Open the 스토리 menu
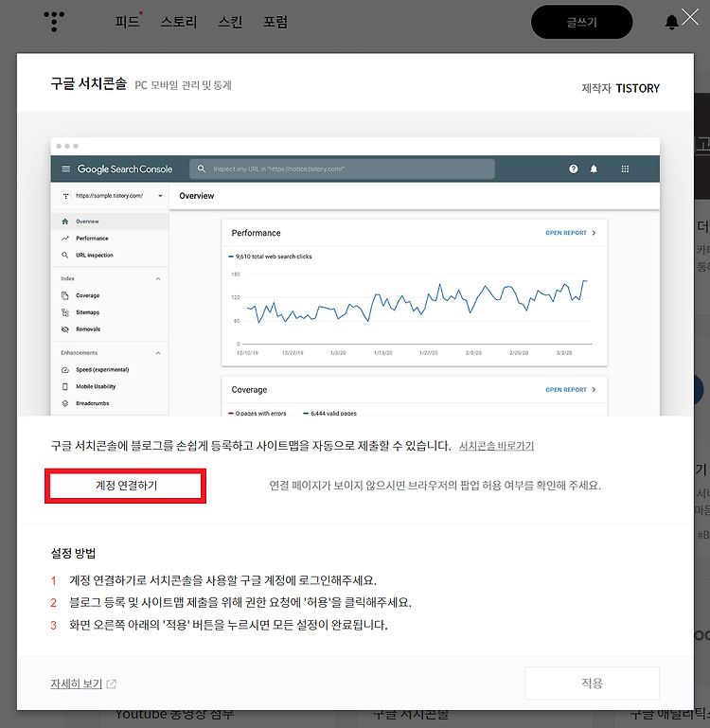Viewport: 710px width, 728px height. click(x=179, y=22)
